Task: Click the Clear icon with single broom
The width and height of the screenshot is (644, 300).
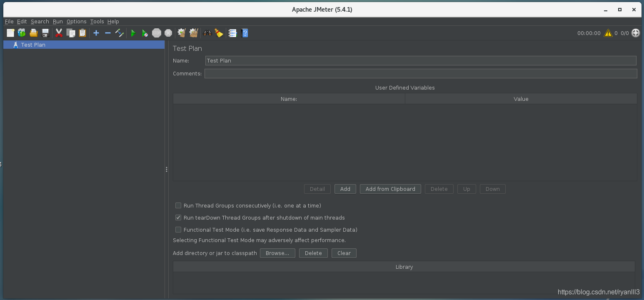Action: (x=182, y=33)
